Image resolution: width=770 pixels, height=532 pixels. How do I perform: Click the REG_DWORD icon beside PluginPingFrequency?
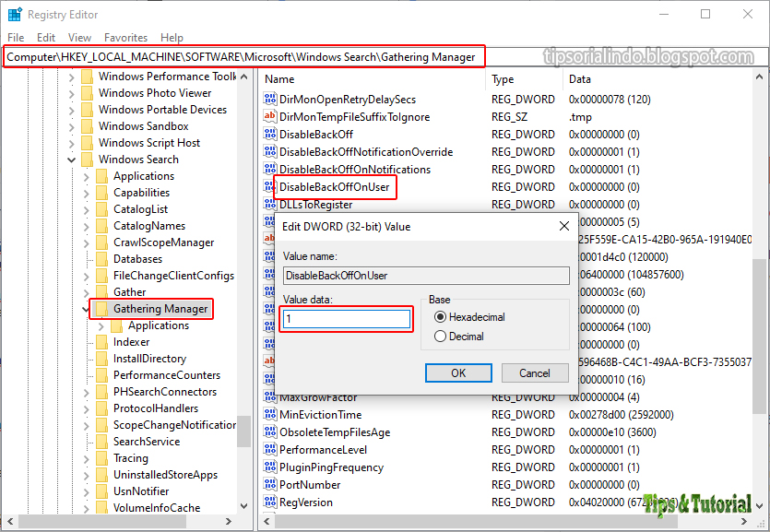[x=271, y=467]
